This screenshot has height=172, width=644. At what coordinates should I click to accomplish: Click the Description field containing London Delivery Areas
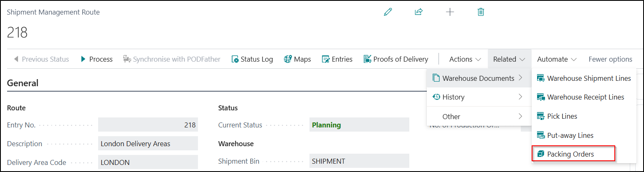tap(148, 144)
